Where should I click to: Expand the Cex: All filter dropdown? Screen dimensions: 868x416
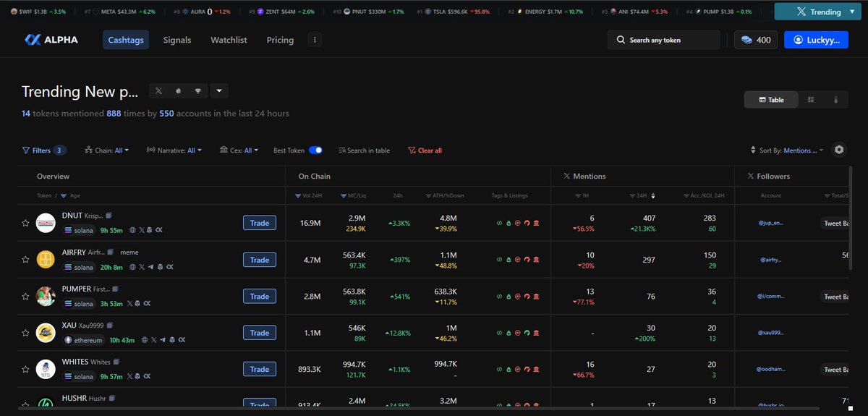coord(239,150)
